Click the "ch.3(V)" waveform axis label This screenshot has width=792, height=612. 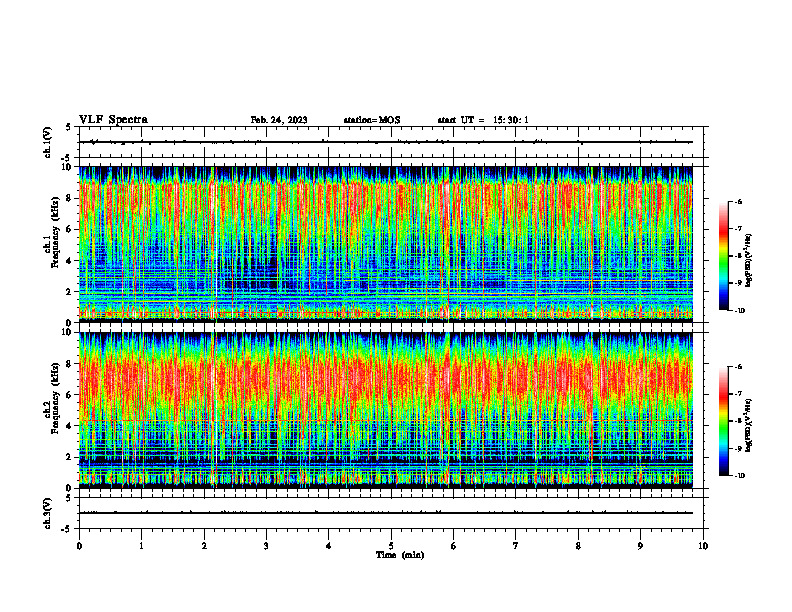pyautogui.click(x=47, y=513)
